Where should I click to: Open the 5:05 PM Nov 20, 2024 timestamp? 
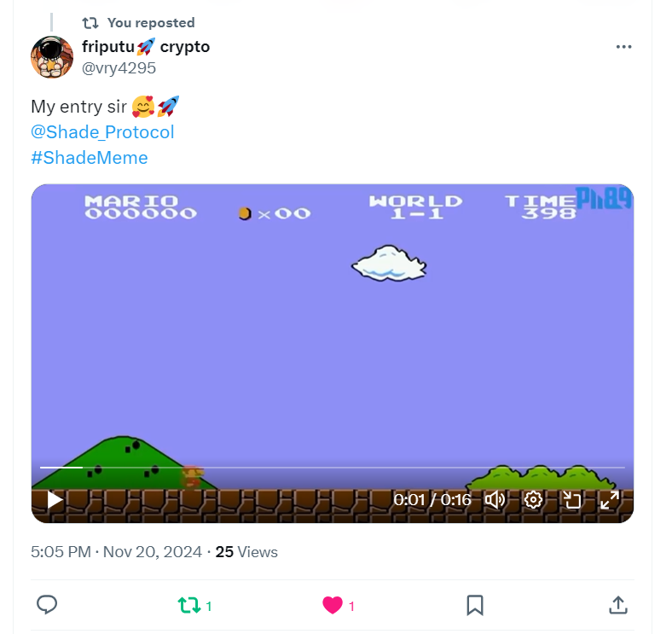[116, 551]
